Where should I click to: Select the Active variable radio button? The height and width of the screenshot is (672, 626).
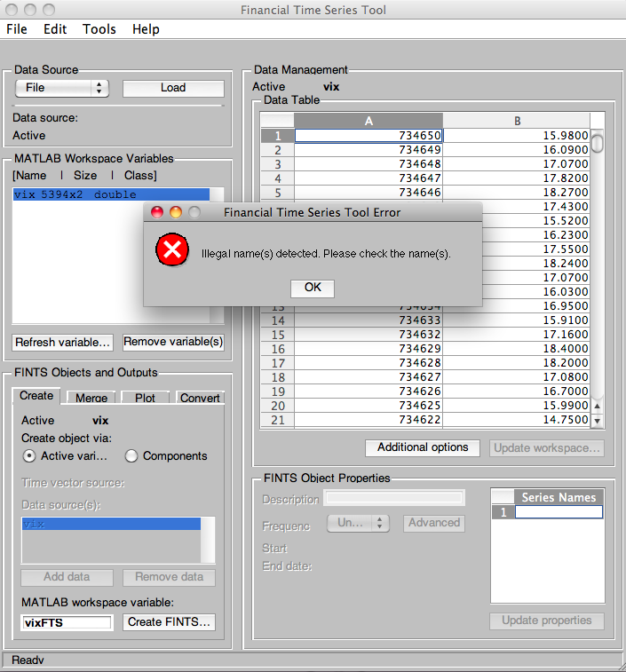click(29, 455)
